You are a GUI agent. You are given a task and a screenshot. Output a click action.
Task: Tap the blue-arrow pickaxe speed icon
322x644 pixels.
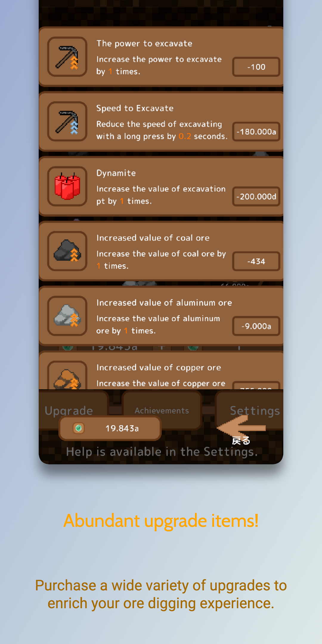[67, 121]
